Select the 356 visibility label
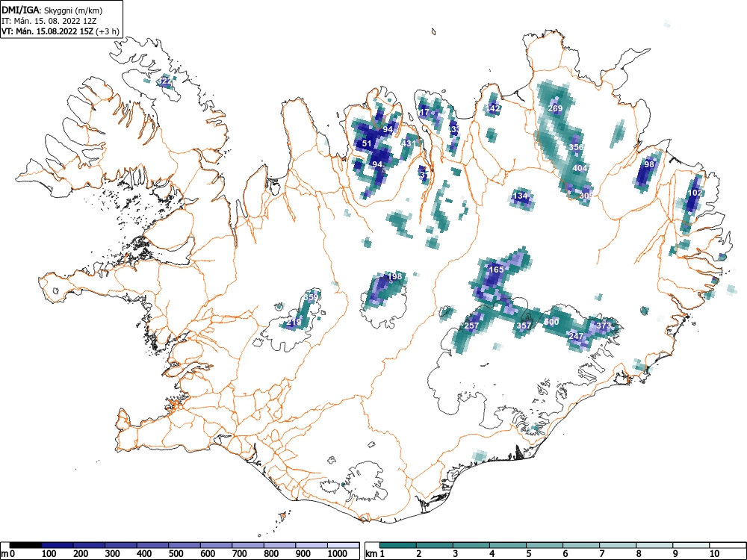Image resolution: width=747 pixels, height=560 pixels. point(576,147)
